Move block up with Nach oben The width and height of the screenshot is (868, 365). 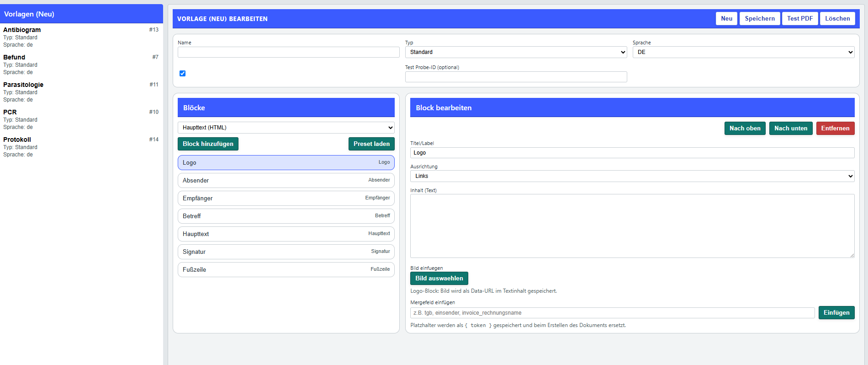click(745, 129)
